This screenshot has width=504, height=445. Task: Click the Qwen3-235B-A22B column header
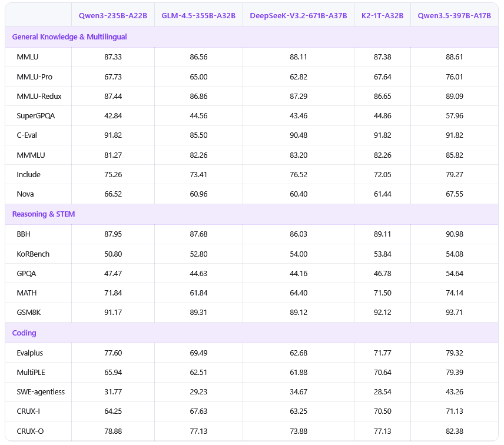[113, 16]
